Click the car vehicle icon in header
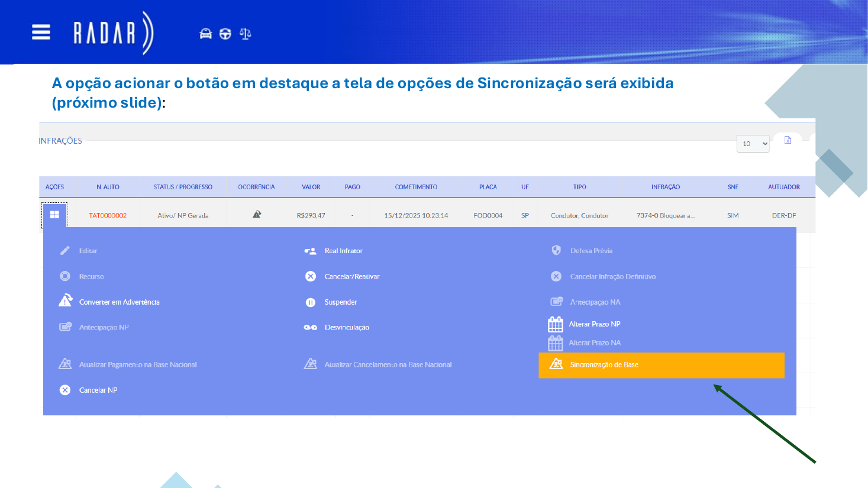The image size is (868, 488). [205, 34]
